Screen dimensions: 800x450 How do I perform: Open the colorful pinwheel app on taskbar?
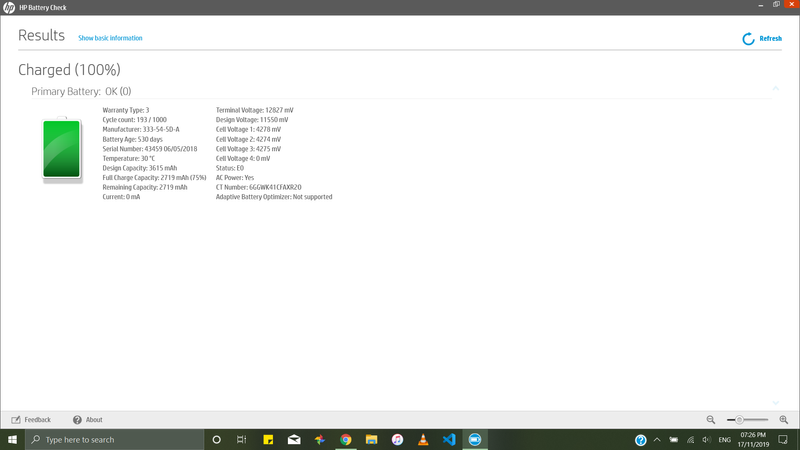pyautogui.click(x=320, y=439)
